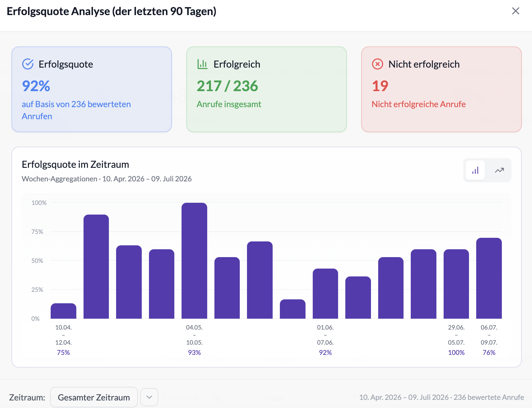Click the tallest bar for 04.05.–10.05.
Viewport: 532px width, 408px height.
pyautogui.click(x=194, y=261)
